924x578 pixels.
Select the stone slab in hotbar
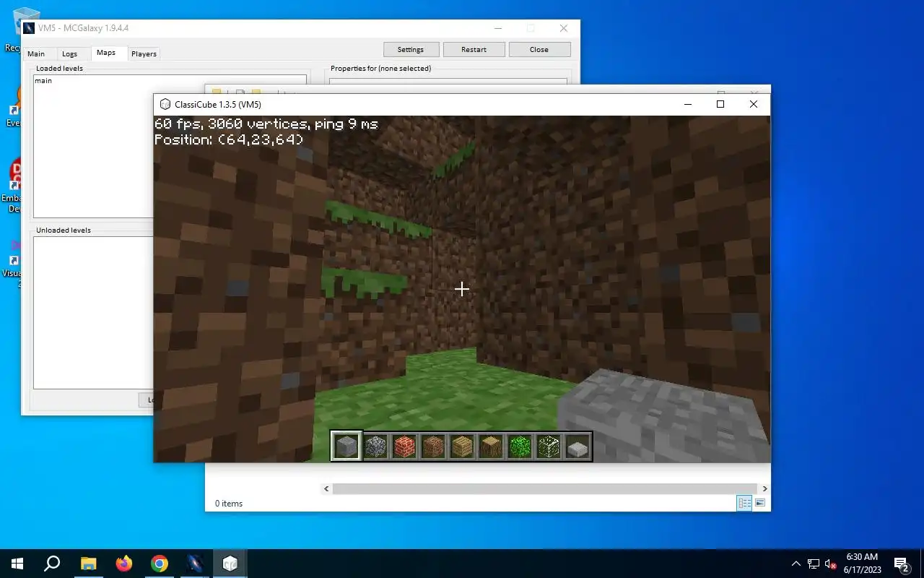pos(577,448)
